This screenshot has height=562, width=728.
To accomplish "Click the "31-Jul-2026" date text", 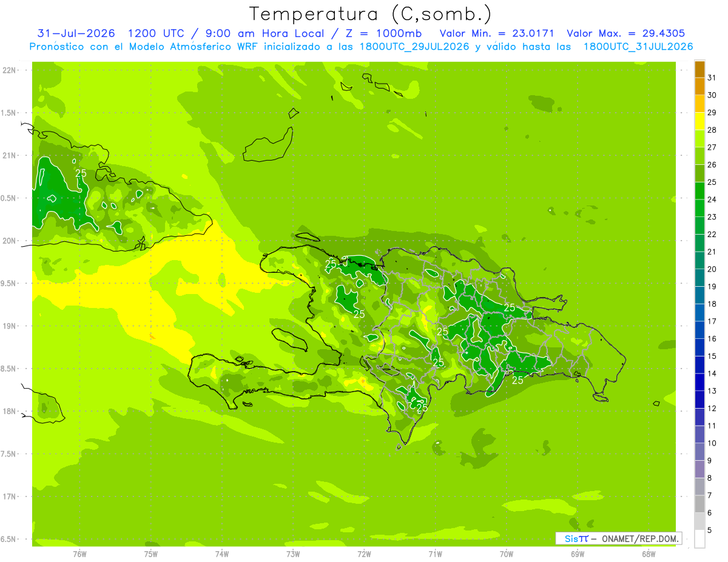I will pyautogui.click(x=76, y=33).
